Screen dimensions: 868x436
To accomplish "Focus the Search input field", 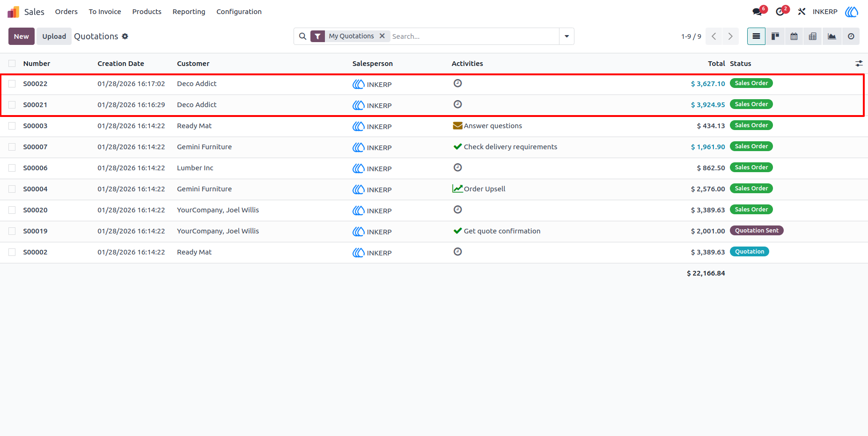I will pos(474,36).
